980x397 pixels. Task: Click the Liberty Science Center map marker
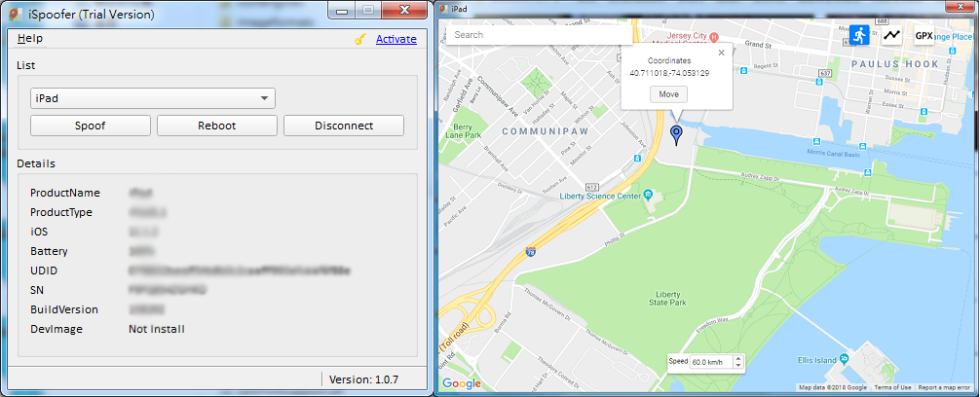click(x=648, y=196)
